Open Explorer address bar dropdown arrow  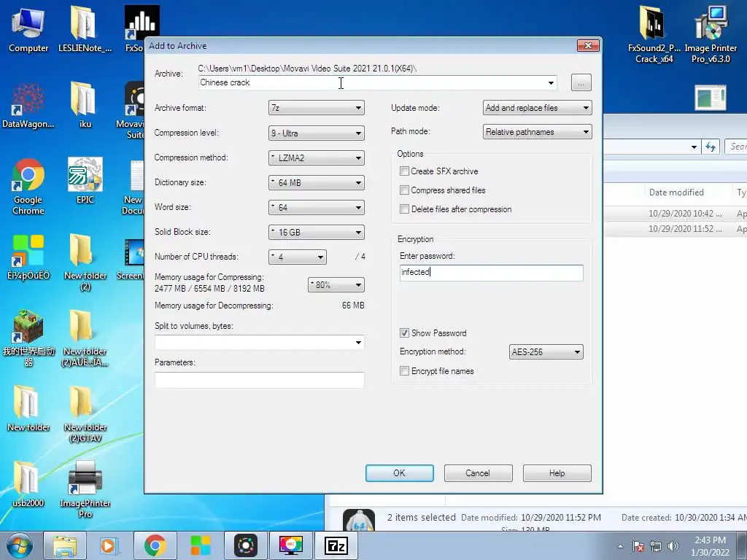pyautogui.click(x=694, y=147)
